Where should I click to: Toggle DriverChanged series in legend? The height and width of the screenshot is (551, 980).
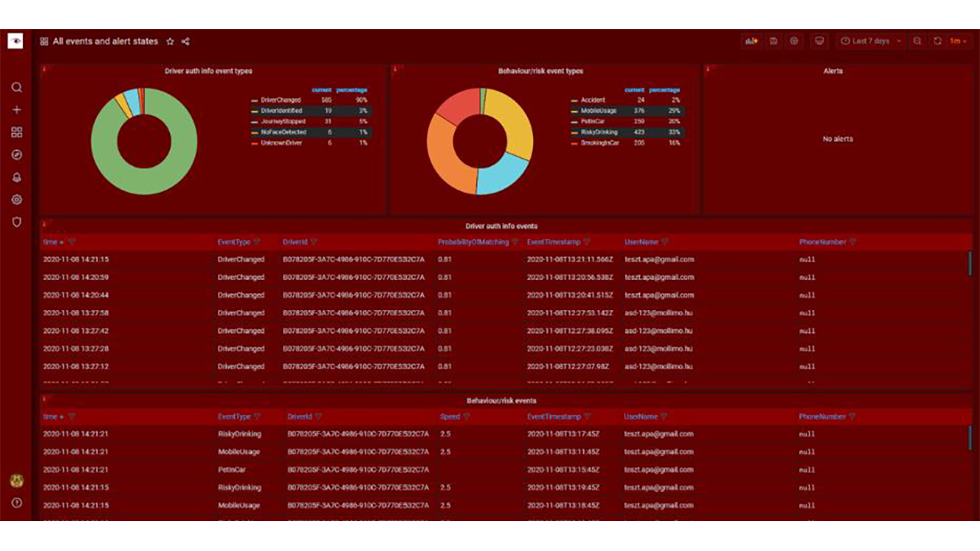click(x=280, y=100)
